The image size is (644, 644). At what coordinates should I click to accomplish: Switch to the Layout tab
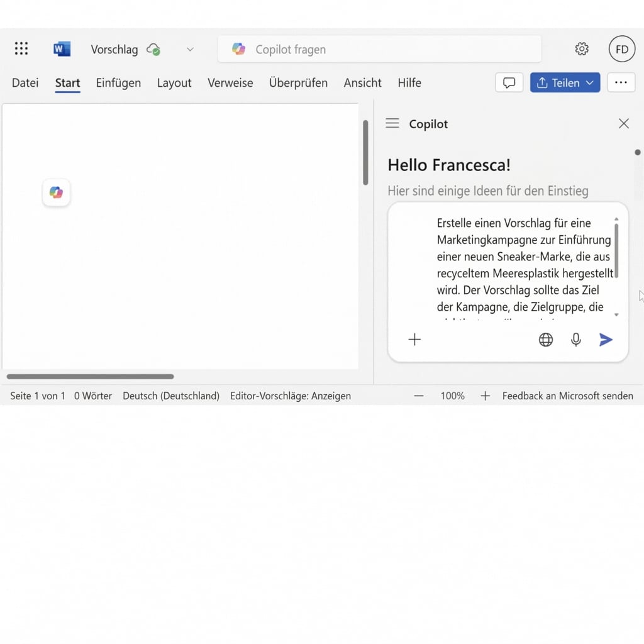coord(174,83)
